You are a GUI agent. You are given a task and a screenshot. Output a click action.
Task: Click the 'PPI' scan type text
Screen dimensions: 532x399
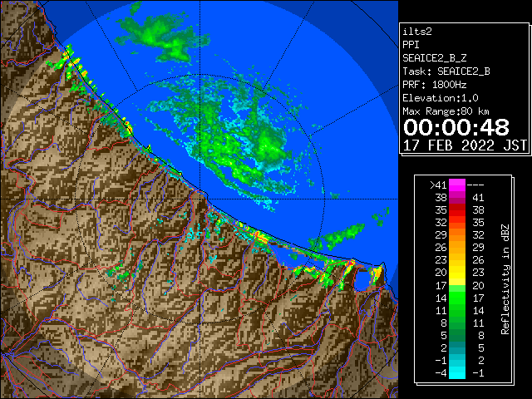[411, 45]
